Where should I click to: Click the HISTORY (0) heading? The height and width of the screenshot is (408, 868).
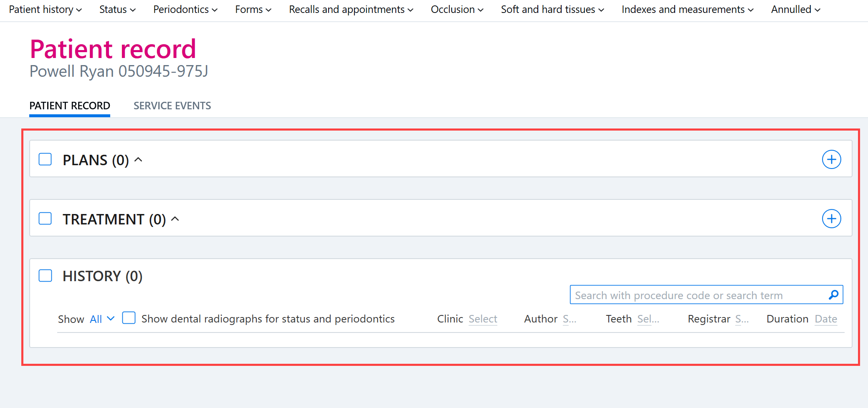(102, 276)
